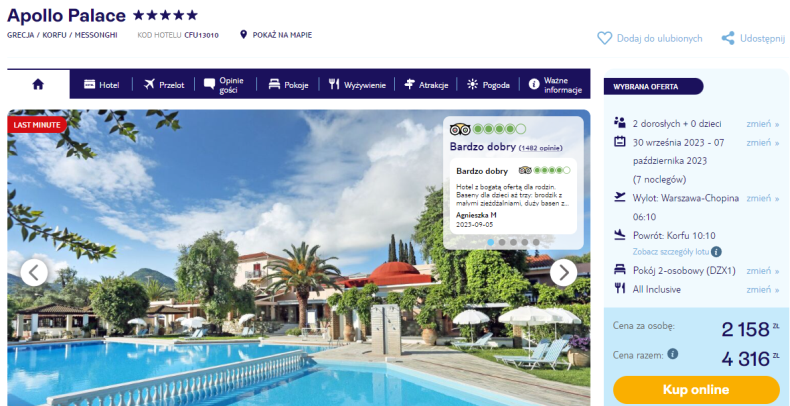The image size is (790, 406).
Task: Show next photo with right arrow
Action: tap(563, 273)
